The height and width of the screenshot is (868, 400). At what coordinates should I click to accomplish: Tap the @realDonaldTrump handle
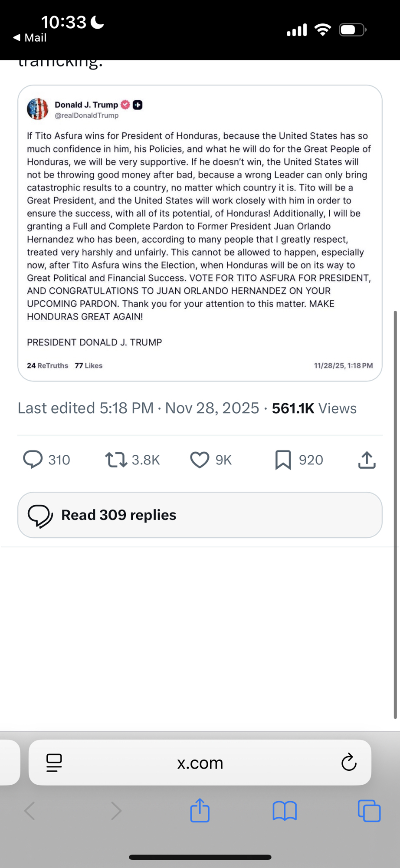pyautogui.click(x=87, y=115)
